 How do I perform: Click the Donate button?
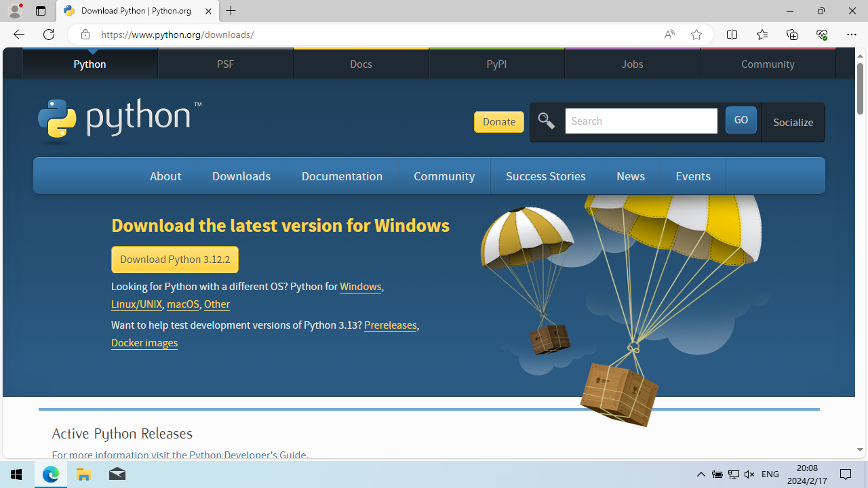pyautogui.click(x=499, y=122)
